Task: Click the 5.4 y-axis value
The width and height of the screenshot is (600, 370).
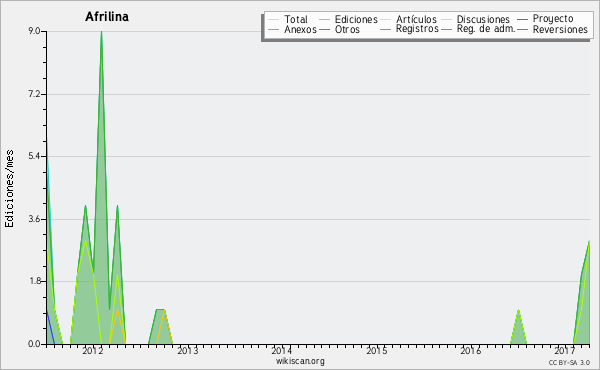Action: point(34,156)
